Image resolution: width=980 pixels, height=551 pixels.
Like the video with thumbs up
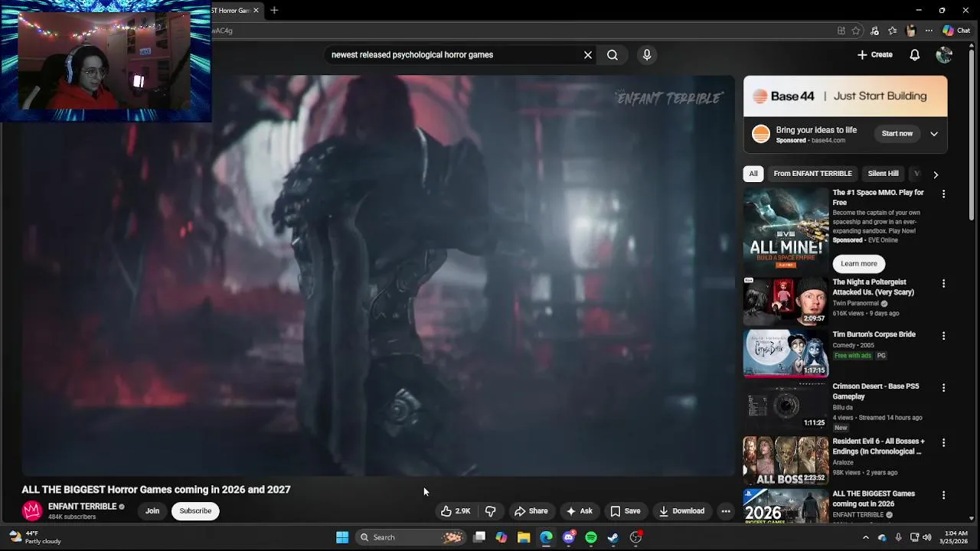456,511
